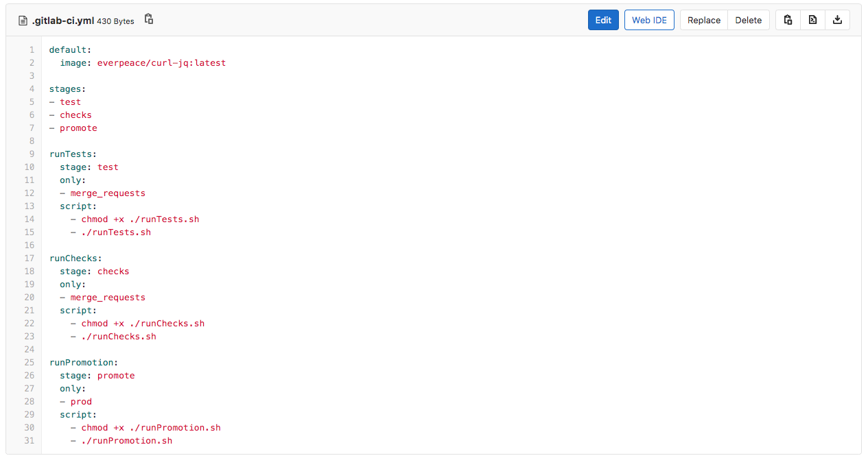Click the 'runChecks:' job name
Screen dimensions: 868x458
point(75,258)
